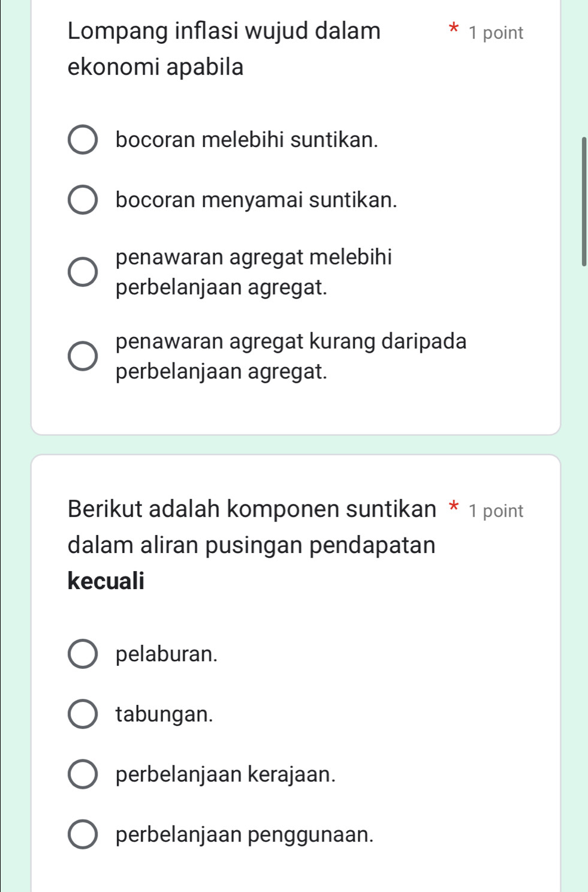The height and width of the screenshot is (892, 588).
Task: Click the bold word 'kecuali'
Action: click(106, 581)
